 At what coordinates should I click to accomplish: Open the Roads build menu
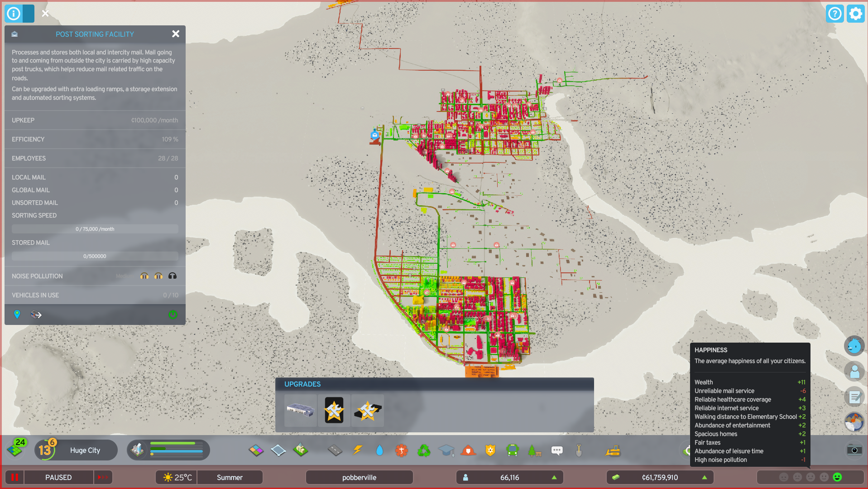[x=335, y=450]
